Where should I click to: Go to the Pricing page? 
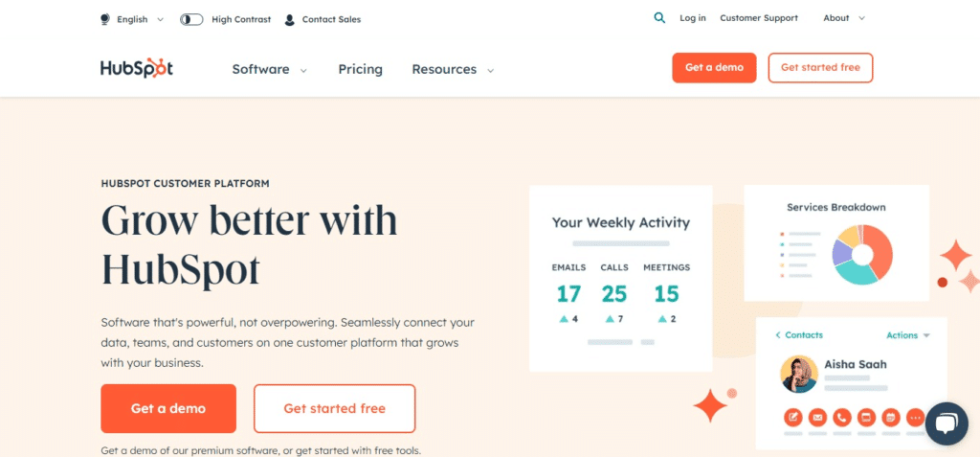pos(360,69)
